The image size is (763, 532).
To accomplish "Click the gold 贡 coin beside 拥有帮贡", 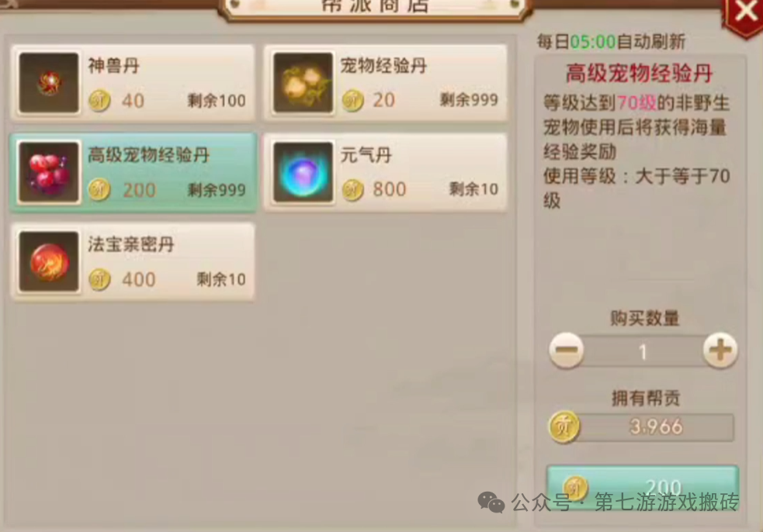I will (x=564, y=427).
